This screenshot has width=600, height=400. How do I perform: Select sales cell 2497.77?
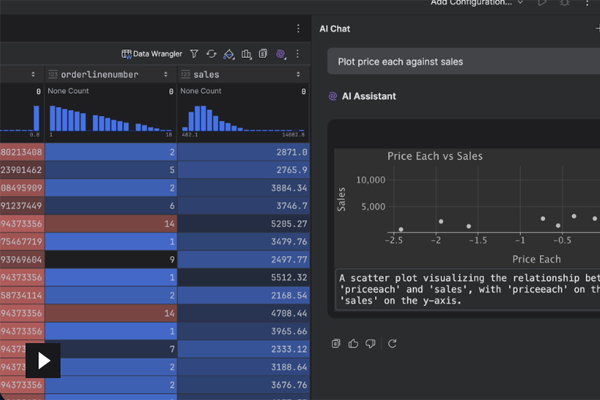(244, 260)
